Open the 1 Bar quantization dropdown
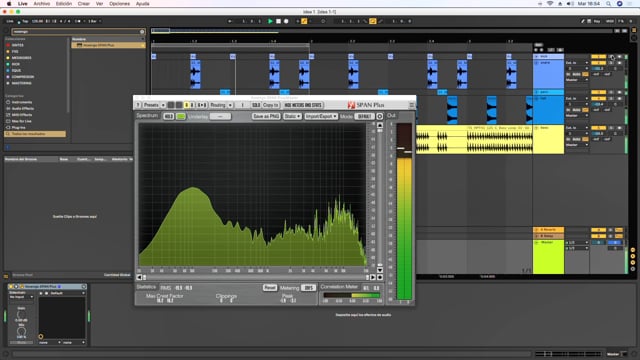The height and width of the screenshot is (360, 640). click(94, 21)
